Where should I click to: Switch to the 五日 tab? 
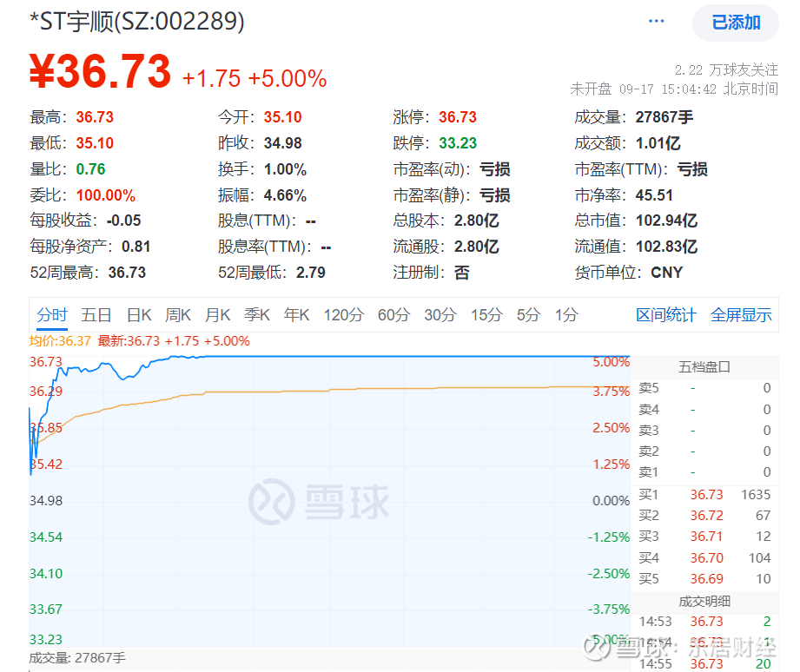pyautogui.click(x=96, y=314)
